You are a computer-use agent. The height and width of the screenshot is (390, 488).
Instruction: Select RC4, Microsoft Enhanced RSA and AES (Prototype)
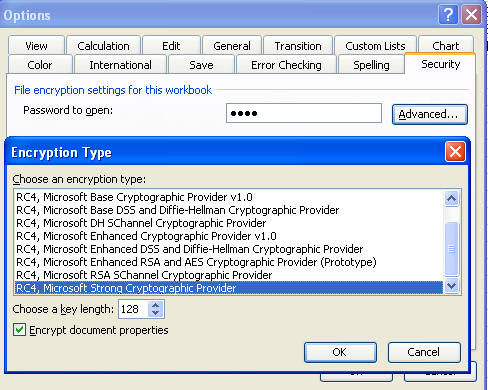tap(229, 262)
